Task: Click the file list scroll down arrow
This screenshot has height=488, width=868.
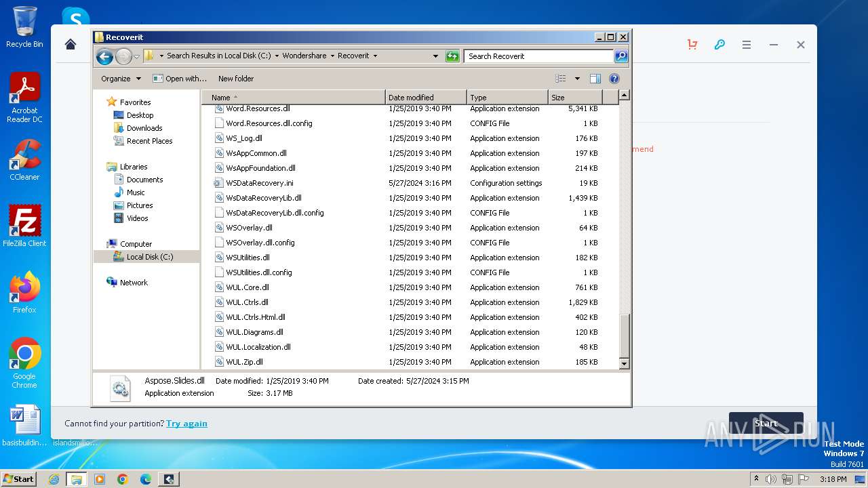Action: point(625,364)
